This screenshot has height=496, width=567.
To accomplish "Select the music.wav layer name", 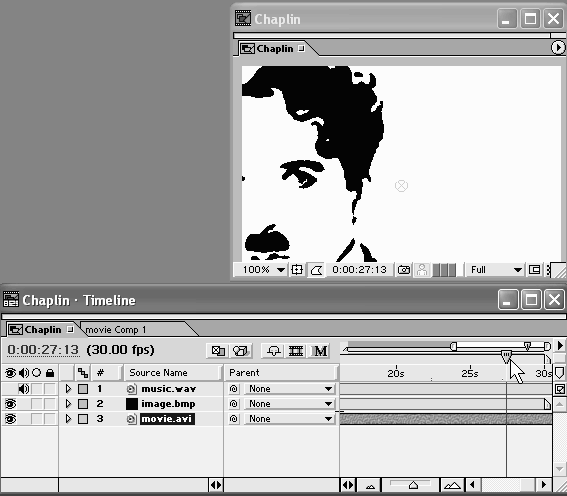I will point(169,389).
